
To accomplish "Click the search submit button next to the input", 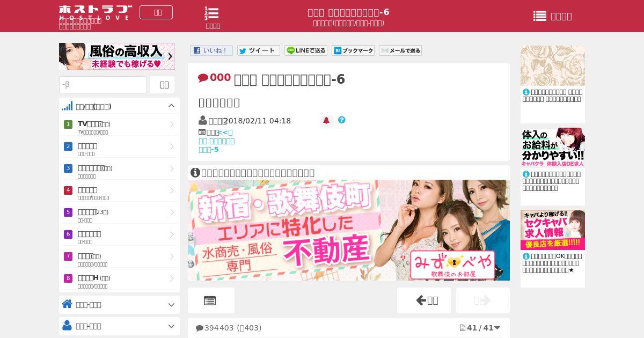I will coord(162,85).
